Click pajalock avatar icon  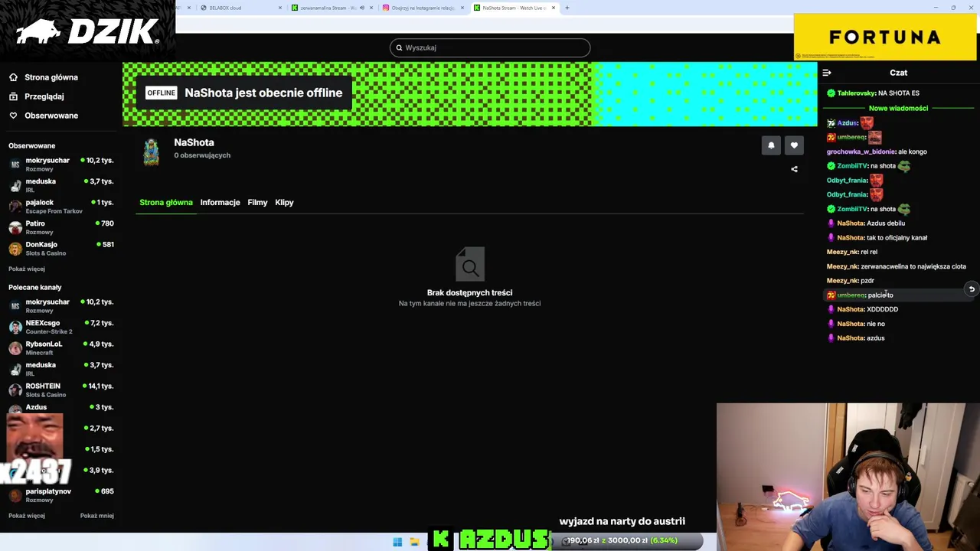(x=15, y=207)
